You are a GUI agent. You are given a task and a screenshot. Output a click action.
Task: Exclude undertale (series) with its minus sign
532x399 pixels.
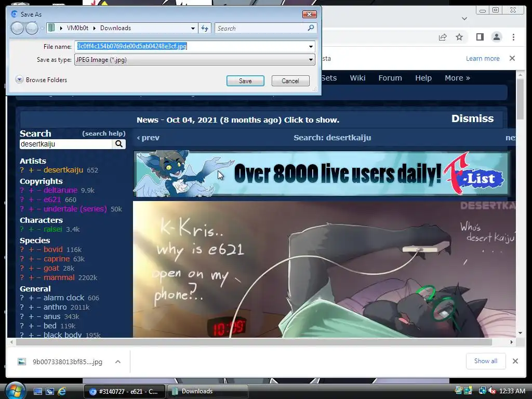(38, 209)
